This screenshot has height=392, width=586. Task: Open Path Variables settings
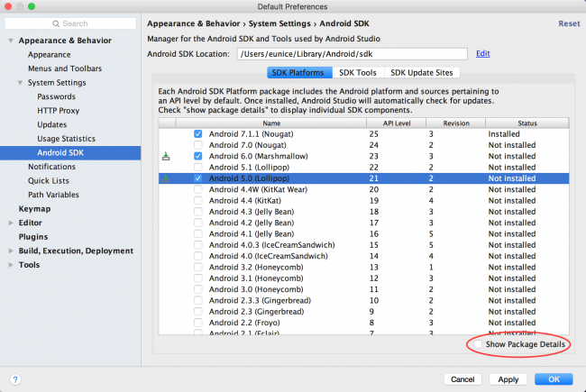tap(53, 195)
